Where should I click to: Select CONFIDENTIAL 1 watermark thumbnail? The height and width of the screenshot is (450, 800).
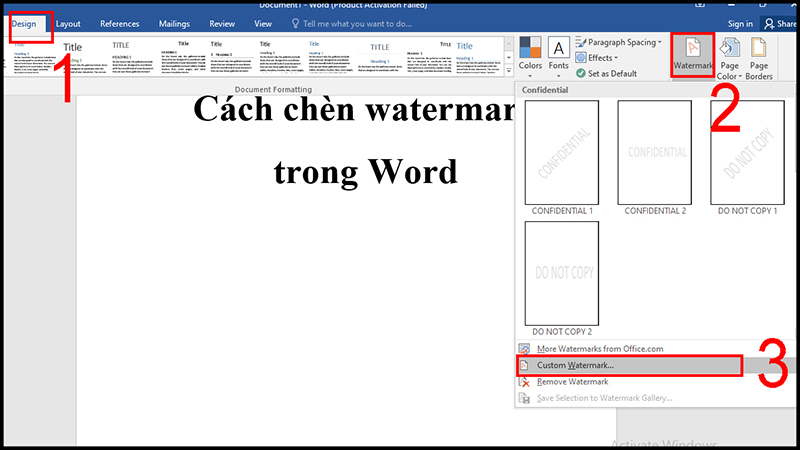tap(561, 153)
